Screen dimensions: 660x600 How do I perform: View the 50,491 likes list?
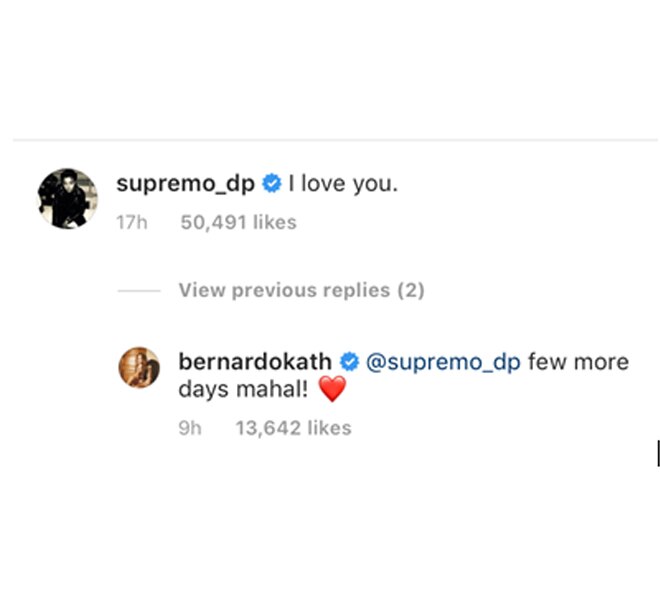coord(239,222)
